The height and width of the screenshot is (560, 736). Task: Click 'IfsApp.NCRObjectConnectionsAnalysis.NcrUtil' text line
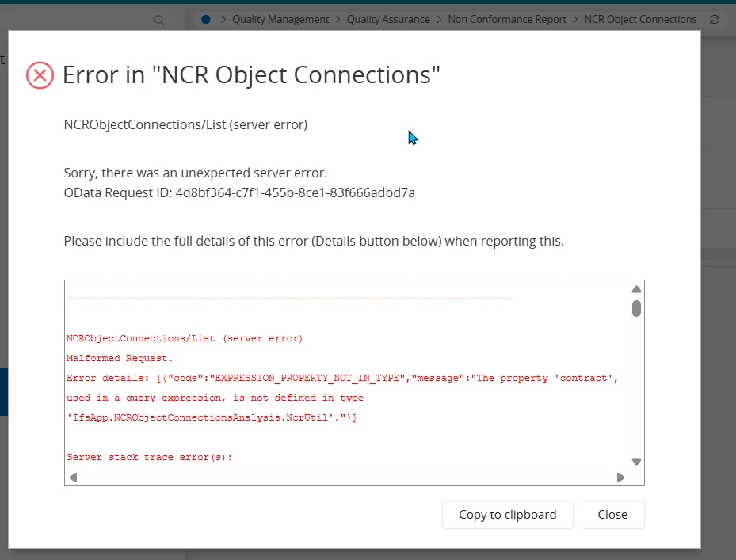point(212,417)
